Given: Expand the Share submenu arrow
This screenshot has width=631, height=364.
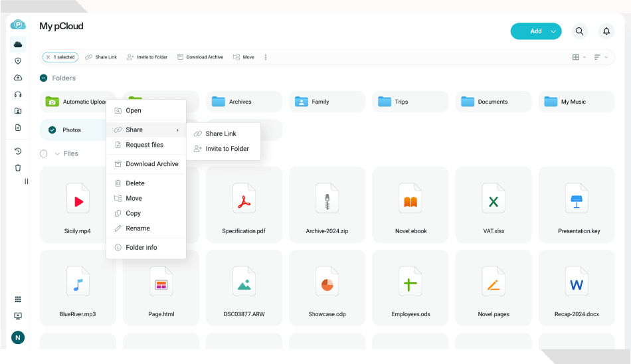Looking at the screenshot, I should (x=177, y=130).
